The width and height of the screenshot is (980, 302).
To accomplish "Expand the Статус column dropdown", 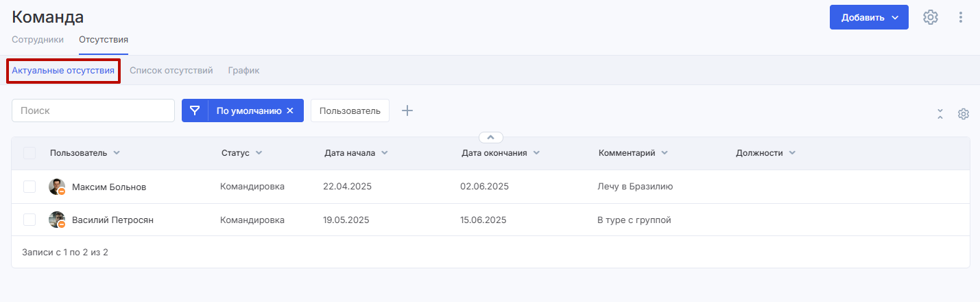I will click(259, 153).
